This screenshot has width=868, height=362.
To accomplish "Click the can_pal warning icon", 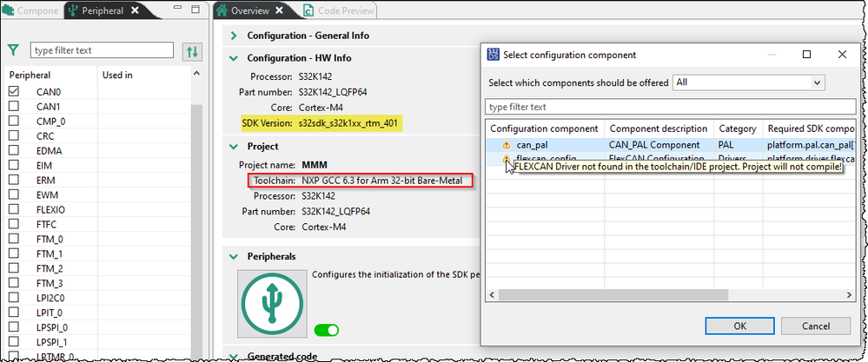I will 506,145.
